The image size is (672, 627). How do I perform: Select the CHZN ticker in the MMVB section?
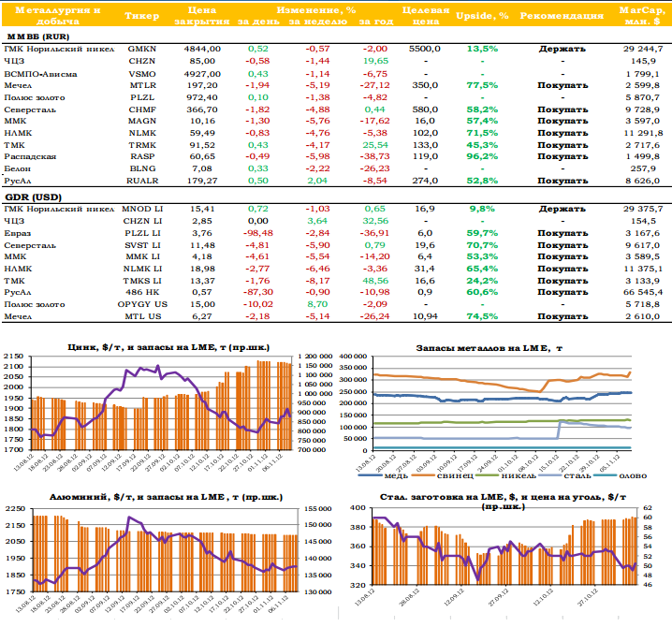[x=142, y=61]
